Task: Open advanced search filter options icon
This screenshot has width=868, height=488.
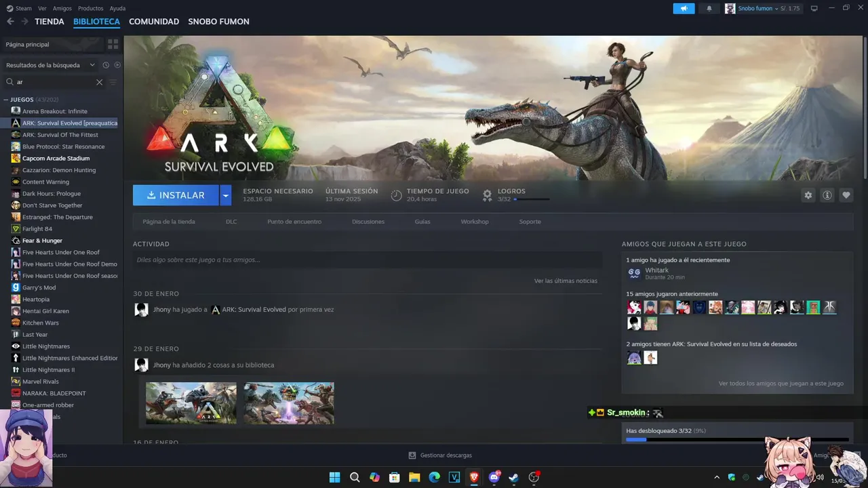Action: pyautogui.click(x=113, y=82)
